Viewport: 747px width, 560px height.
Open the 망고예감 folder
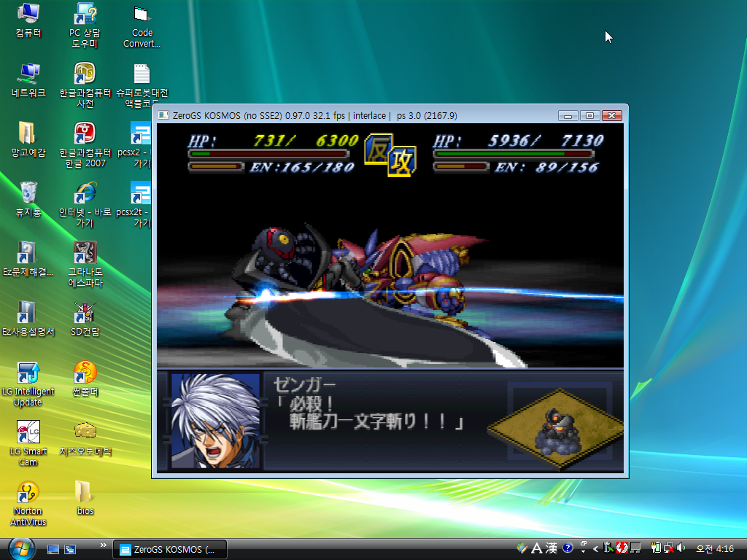tap(28, 140)
